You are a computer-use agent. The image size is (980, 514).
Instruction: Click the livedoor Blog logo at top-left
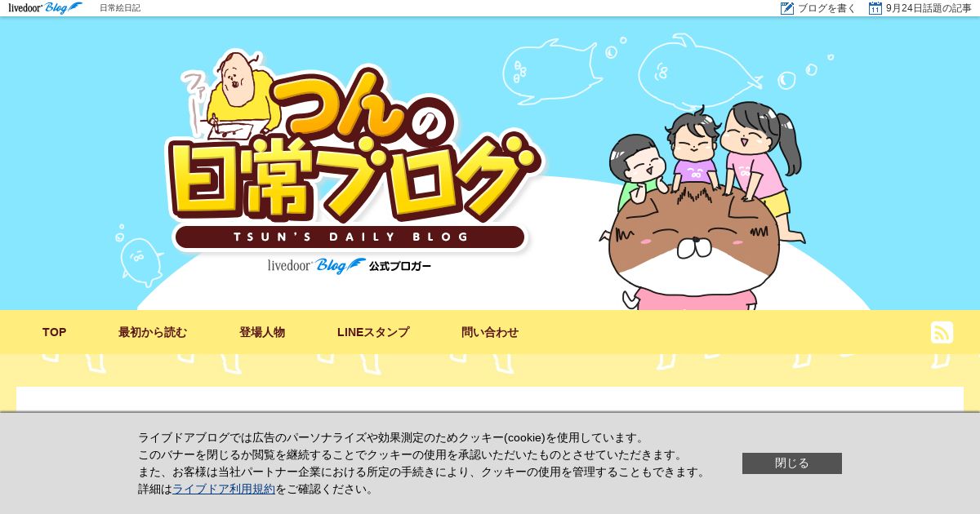pos(45,8)
